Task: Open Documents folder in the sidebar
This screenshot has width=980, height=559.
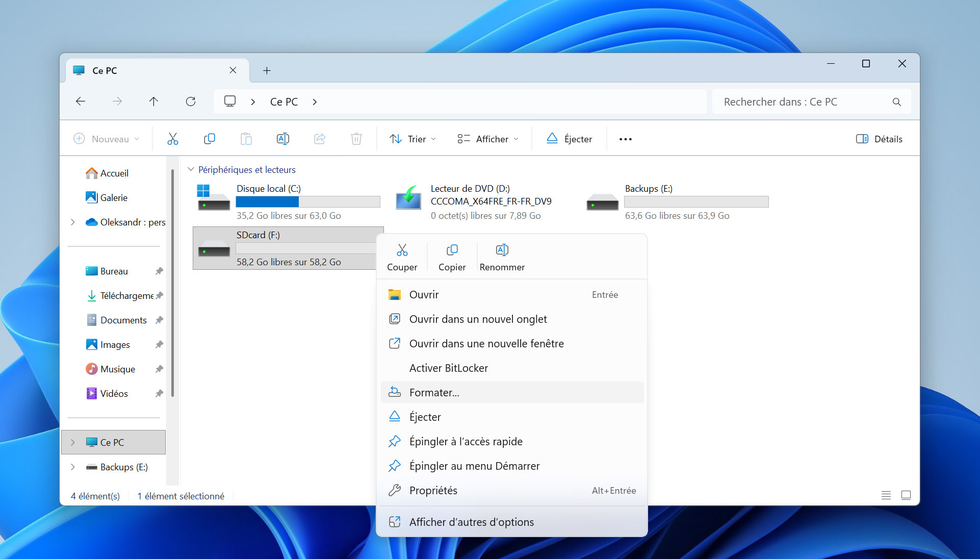Action: [123, 320]
